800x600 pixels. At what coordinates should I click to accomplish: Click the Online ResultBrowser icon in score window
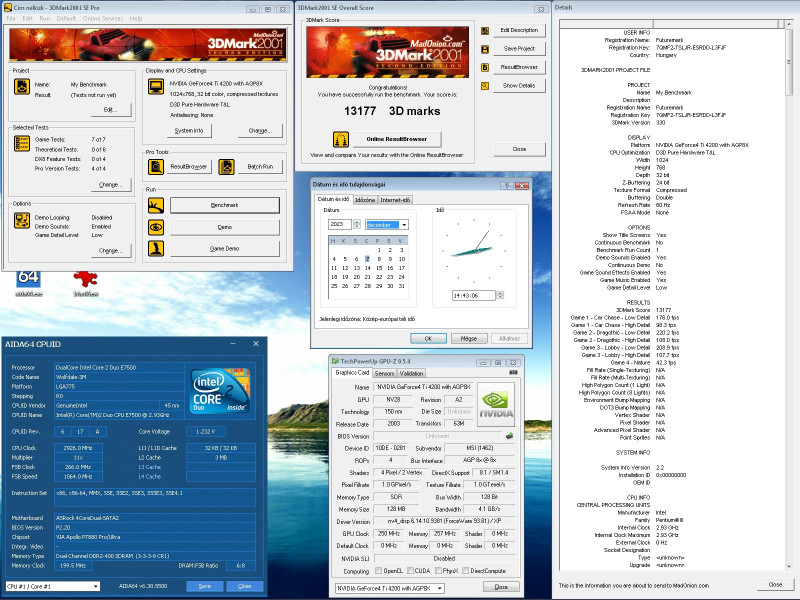click(x=341, y=139)
